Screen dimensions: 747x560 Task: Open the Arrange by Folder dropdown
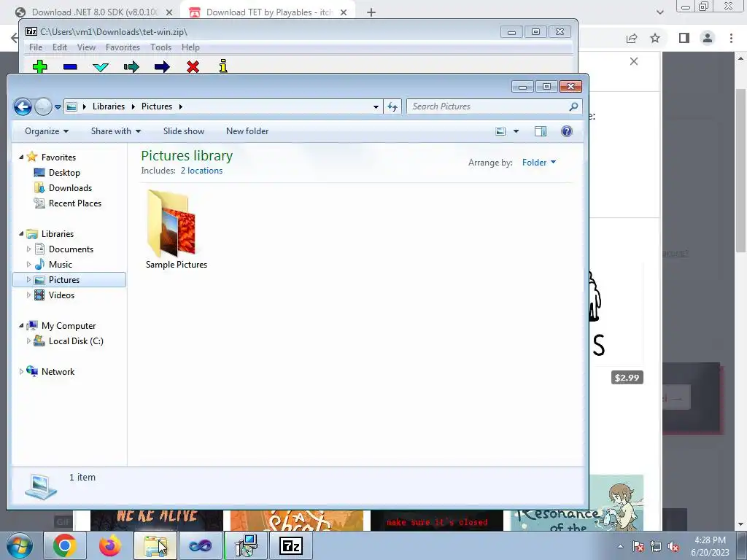point(539,163)
